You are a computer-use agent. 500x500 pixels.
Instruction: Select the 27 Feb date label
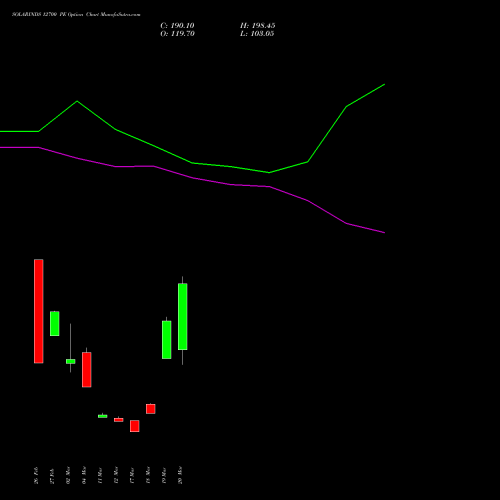click(52, 475)
